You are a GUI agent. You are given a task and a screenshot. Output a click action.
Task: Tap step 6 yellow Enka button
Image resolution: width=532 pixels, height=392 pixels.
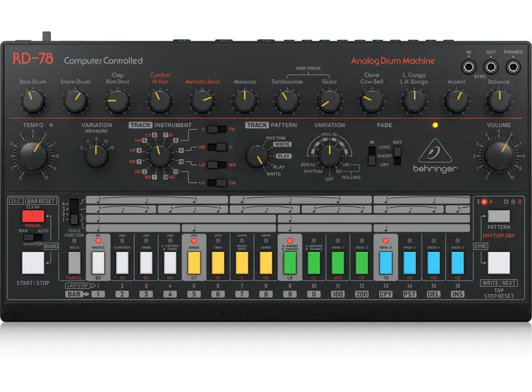(x=218, y=263)
